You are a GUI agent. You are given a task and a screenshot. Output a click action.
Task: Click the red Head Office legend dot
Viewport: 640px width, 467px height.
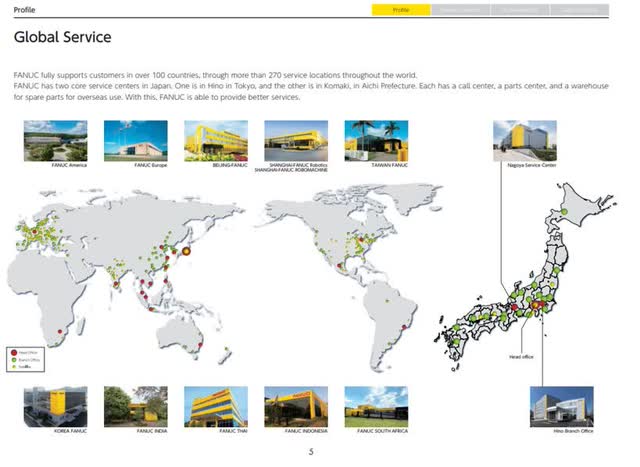pyautogui.click(x=13, y=352)
